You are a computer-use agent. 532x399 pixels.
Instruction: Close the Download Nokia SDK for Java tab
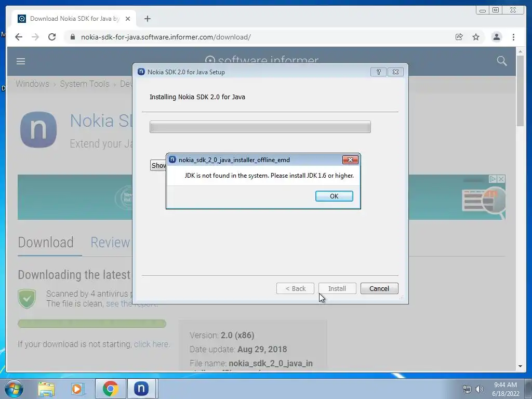tap(128, 19)
